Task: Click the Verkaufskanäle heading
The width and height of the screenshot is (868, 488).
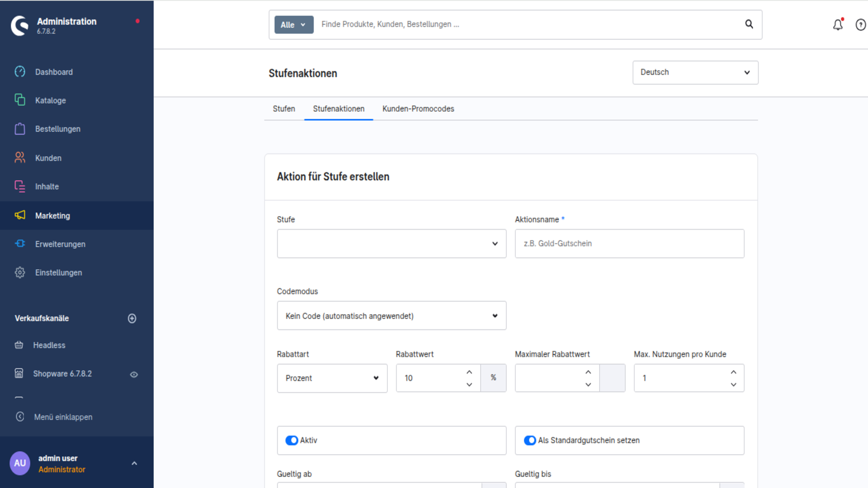Action: pyautogui.click(x=42, y=319)
